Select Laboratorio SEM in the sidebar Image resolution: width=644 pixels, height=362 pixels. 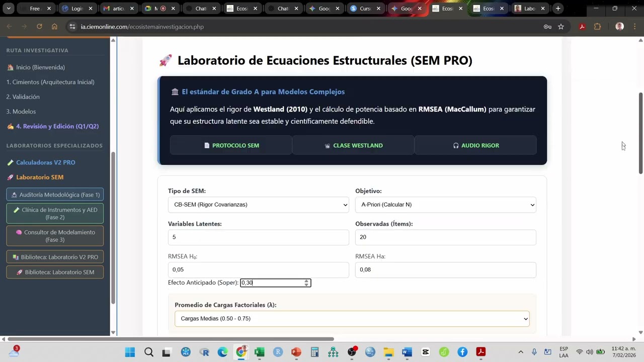[x=35, y=177]
